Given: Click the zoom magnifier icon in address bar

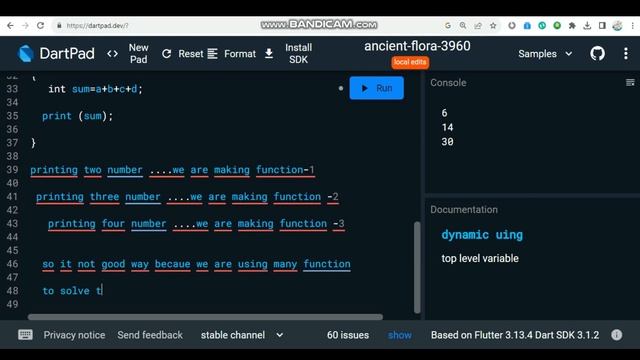Looking at the screenshot, I should click(x=463, y=26).
